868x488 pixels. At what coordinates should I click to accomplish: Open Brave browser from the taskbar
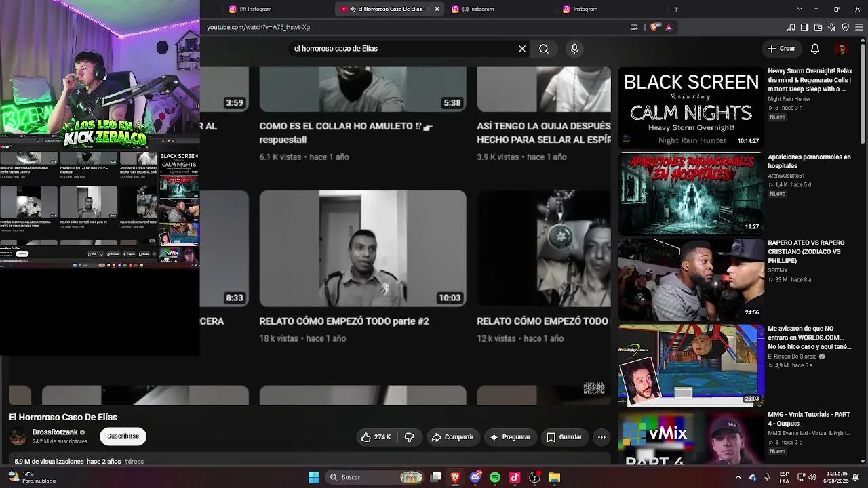click(x=455, y=477)
